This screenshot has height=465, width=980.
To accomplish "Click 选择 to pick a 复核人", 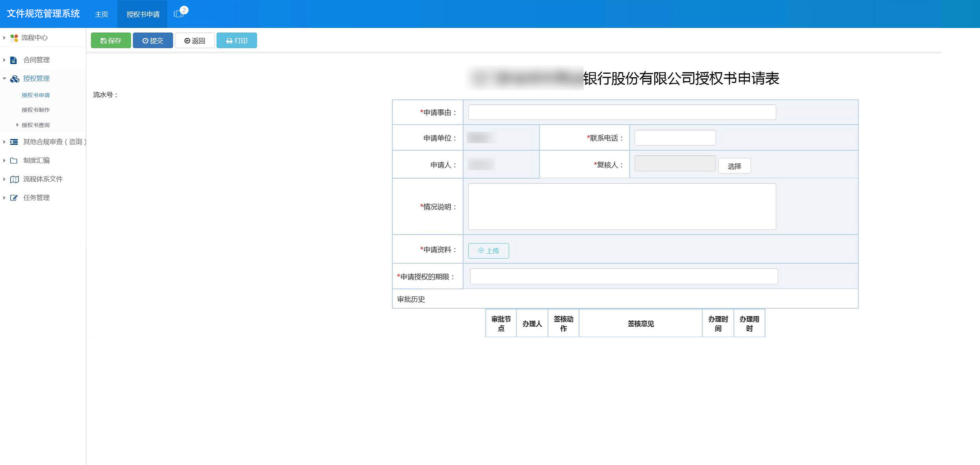I will click(x=734, y=166).
